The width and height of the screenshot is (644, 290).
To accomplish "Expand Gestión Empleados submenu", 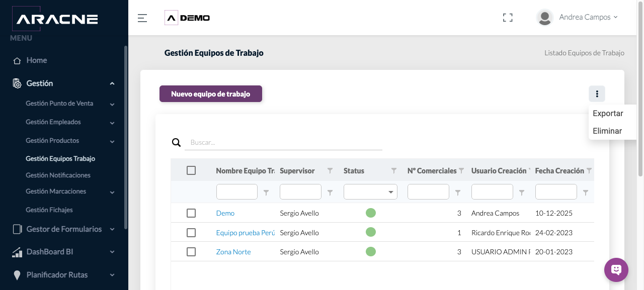I will click(x=112, y=123).
